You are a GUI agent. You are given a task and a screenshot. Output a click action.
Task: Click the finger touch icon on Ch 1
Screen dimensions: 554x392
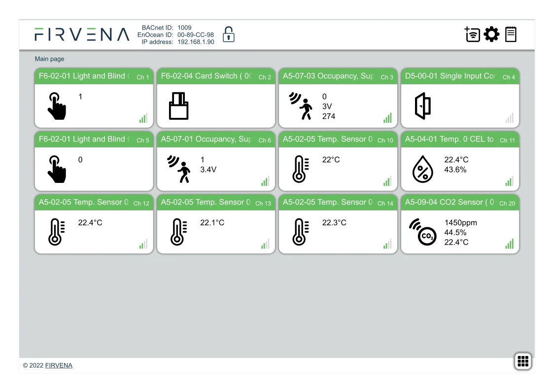tap(57, 106)
